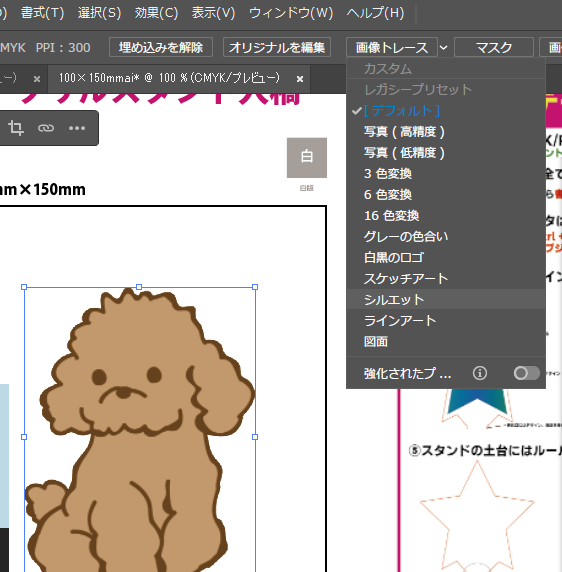Screen dimensions: 562x572
Task: Choose the 写真(低精度) preset
Action: click(x=446, y=152)
